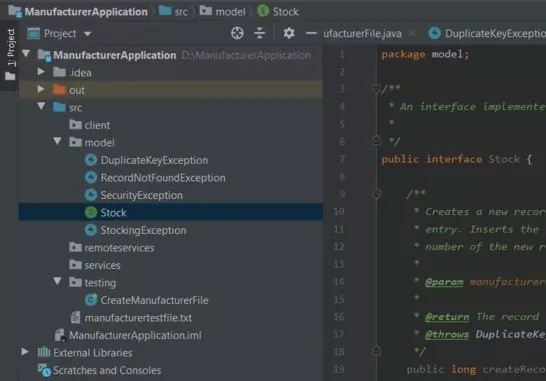Click line number 19 in gutter
This screenshot has height=381, width=546.
point(339,369)
